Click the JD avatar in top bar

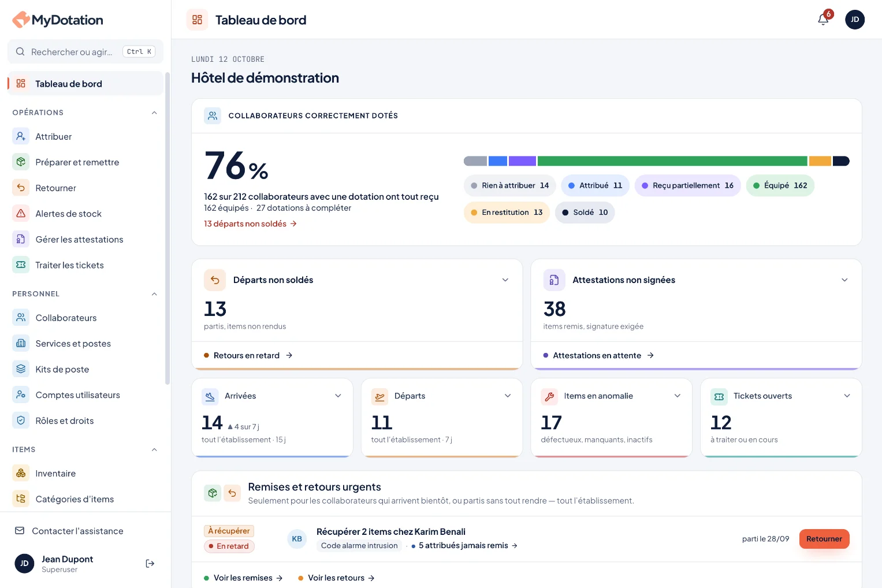(855, 20)
